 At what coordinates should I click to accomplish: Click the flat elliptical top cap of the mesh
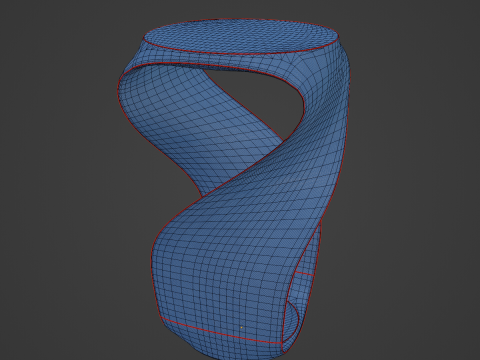241,36
